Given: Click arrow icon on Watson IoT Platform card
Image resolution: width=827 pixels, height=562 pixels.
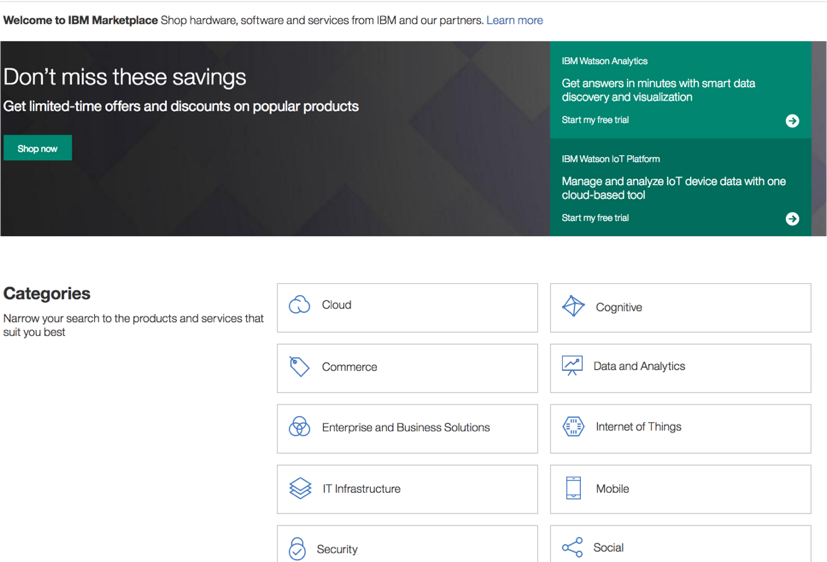Looking at the screenshot, I should (792, 219).
